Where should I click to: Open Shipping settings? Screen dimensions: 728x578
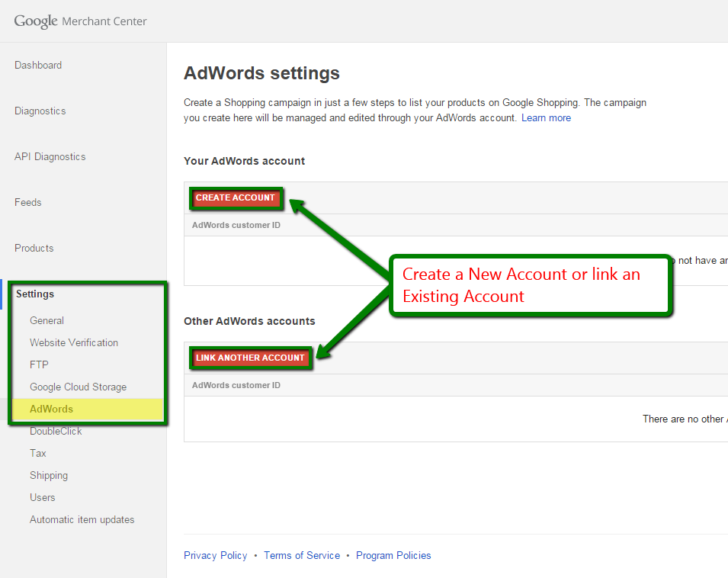pyautogui.click(x=49, y=475)
